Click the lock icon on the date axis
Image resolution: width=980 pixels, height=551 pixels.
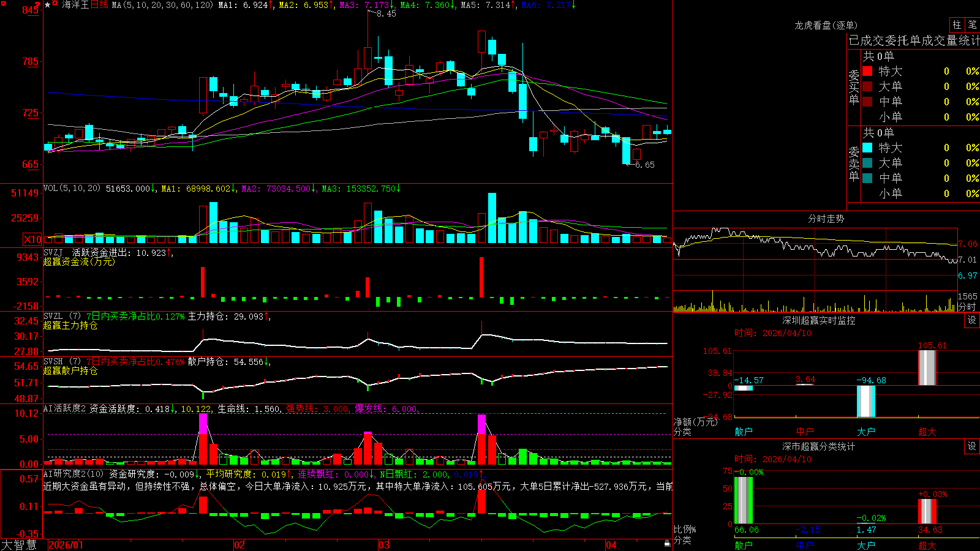click(x=667, y=544)
